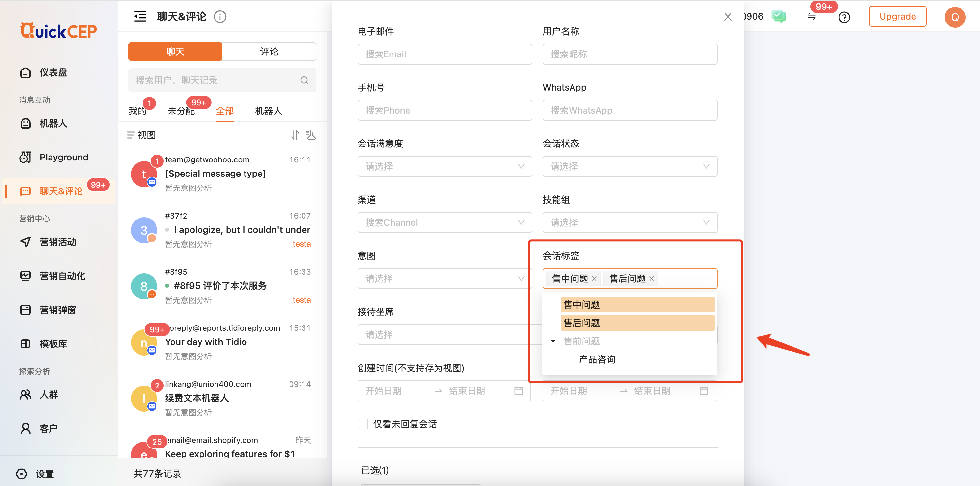The image size is (980, 486).
Task: Open Playground from the sidebar
Action: (64, 157)
